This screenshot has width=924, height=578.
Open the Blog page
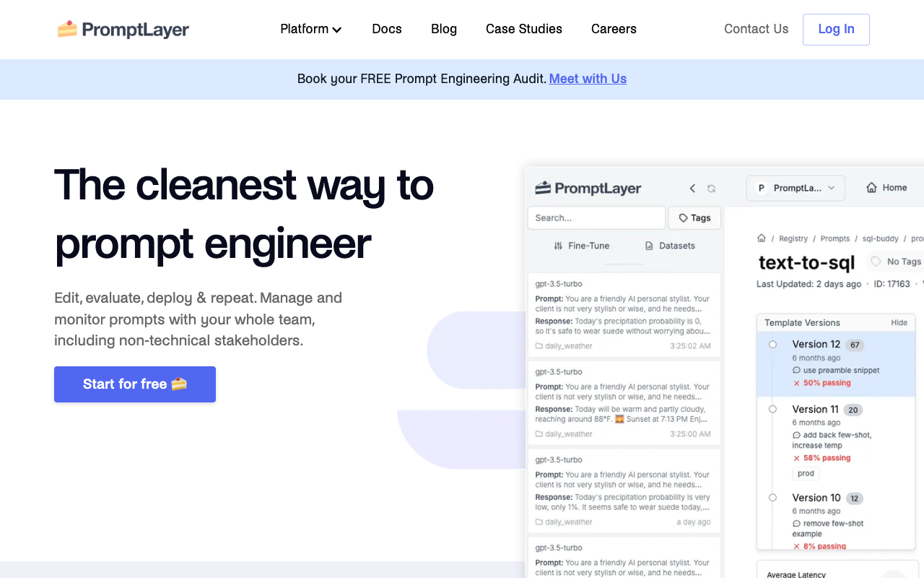click(444, 29)
